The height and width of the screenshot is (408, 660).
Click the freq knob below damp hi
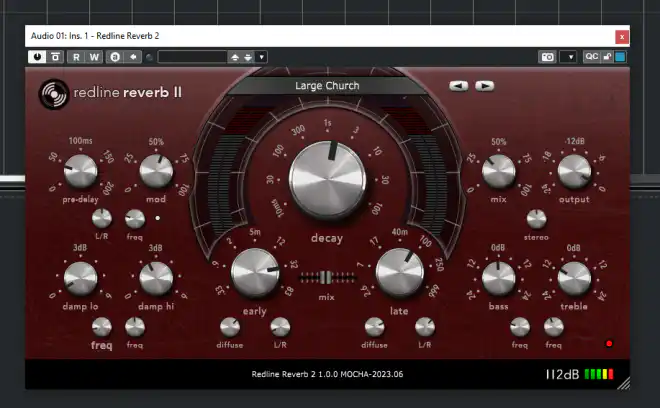(135, 327)
